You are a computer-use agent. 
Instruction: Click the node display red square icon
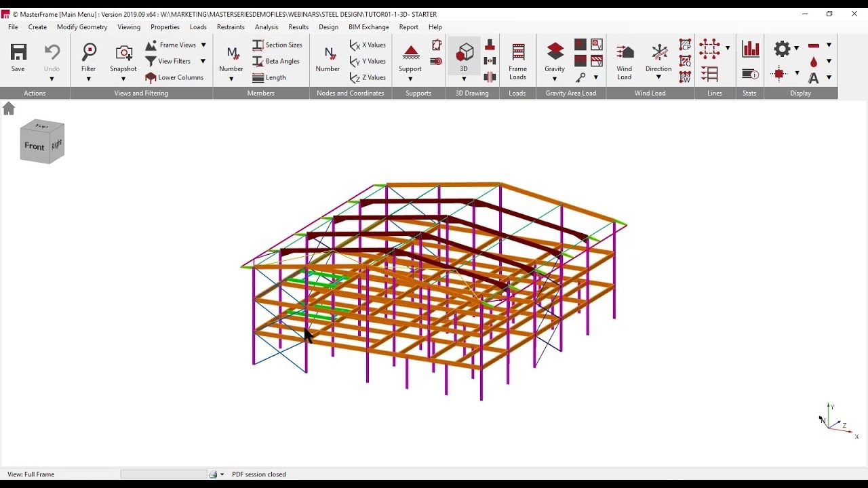780,74
